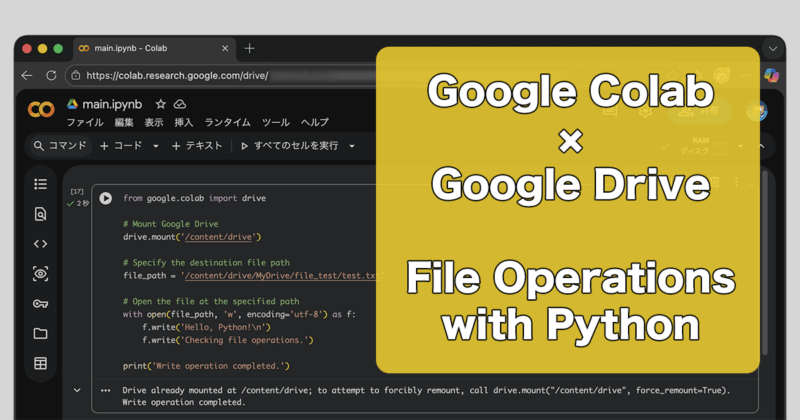Close the main.ipynb - Colab tab
This screenshot has width=800, height=420.
click(225, 48)
